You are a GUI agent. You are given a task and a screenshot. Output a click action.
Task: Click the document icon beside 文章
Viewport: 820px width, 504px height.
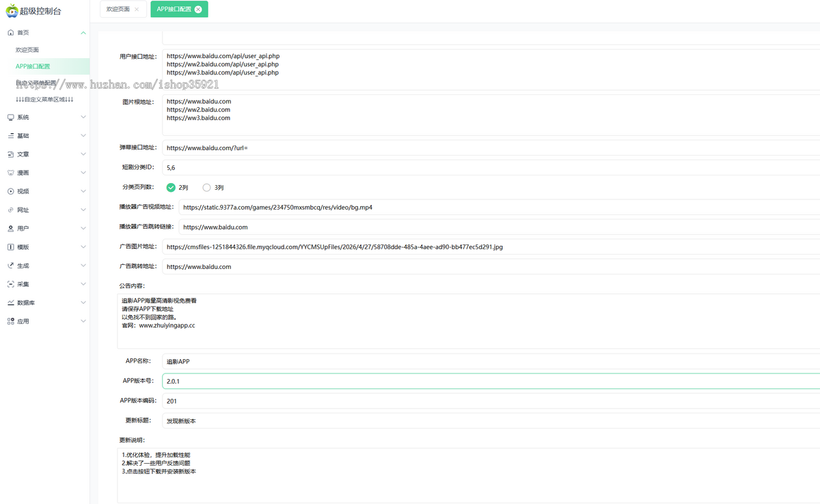[10, 154]
